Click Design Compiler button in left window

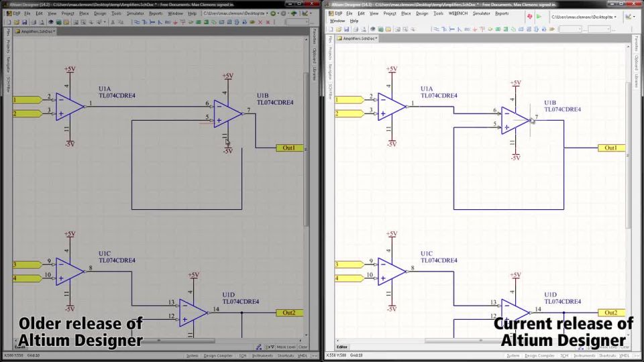pyautogui.click(x=217, y=356)
